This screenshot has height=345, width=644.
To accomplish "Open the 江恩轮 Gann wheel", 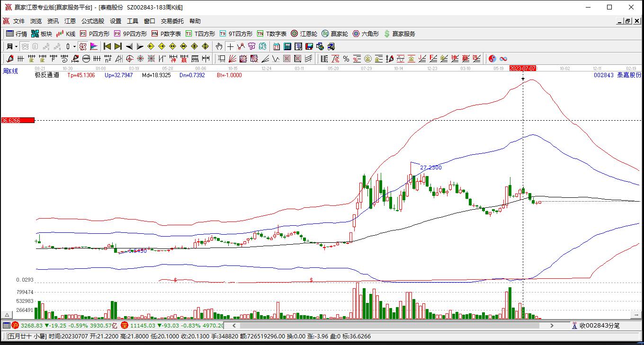I will 304,34.
